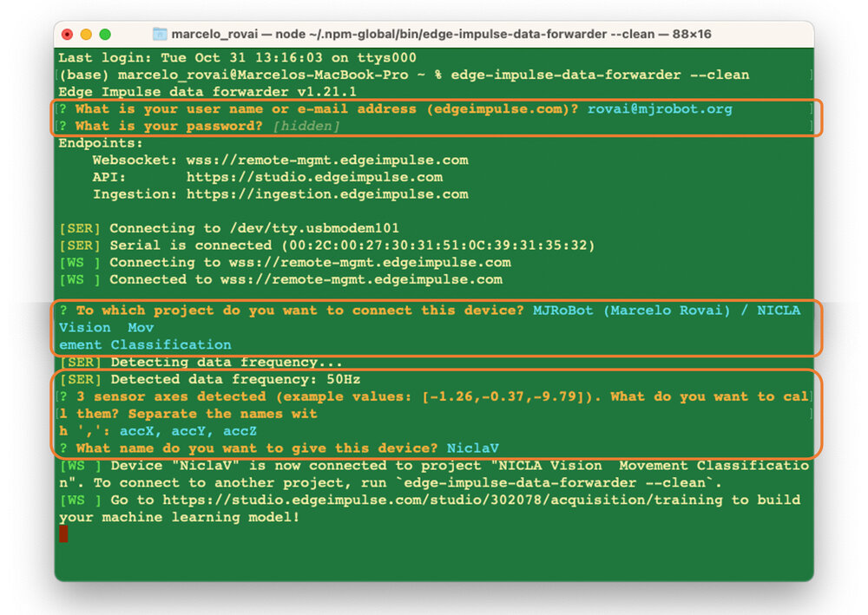Click the green maximize window button
This screenshot has width=868, height=615.
pos(105,35)
